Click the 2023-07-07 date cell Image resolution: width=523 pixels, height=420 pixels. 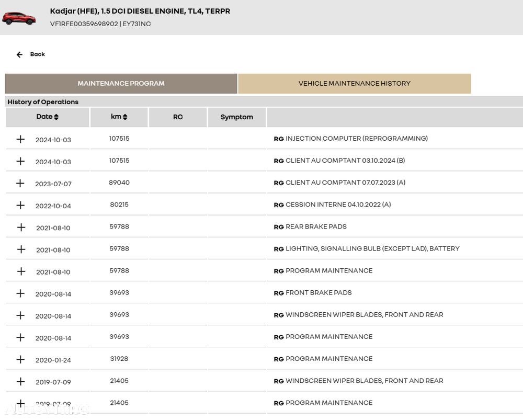click(53, 184)
